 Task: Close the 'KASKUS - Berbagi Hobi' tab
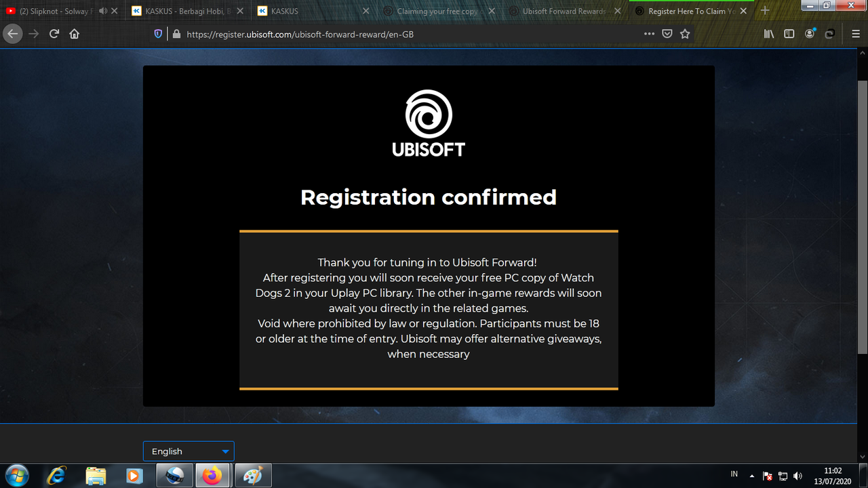[x=241, y=12]
